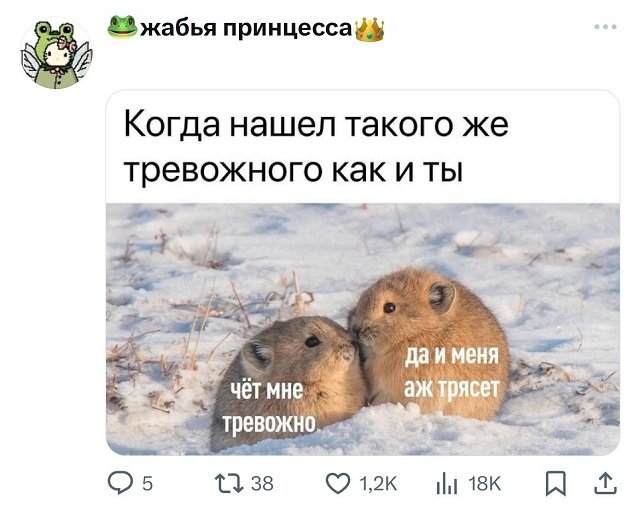
Task: Open the frog Hello Kitty profile avatar
Action: pos(56,53)
